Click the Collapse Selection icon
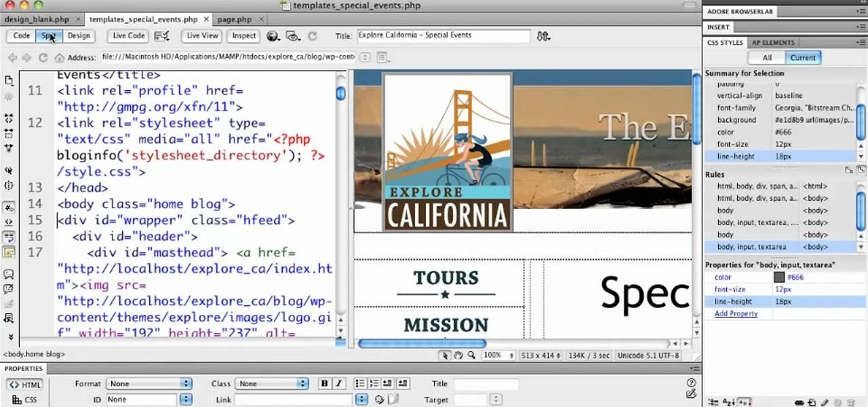 [9, 132]
